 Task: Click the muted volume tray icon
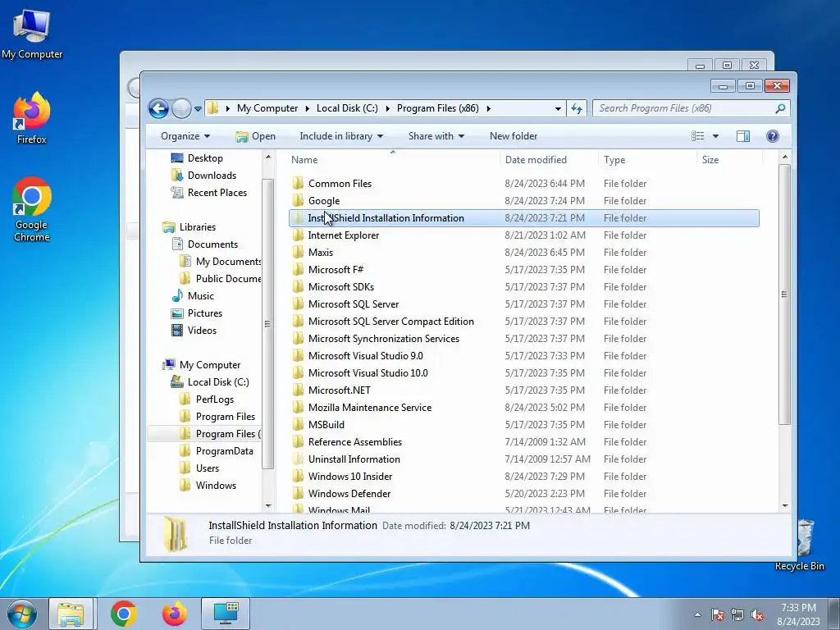(x=757, y=614)
